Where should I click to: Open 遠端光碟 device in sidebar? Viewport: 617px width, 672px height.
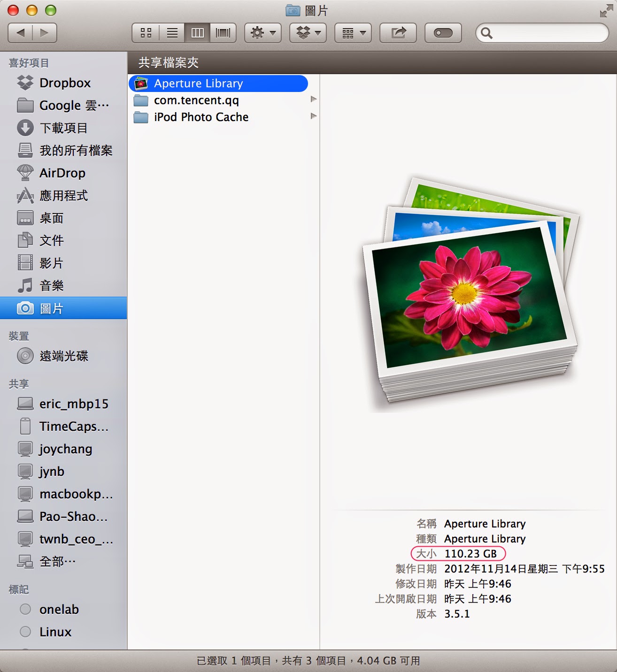63,356
